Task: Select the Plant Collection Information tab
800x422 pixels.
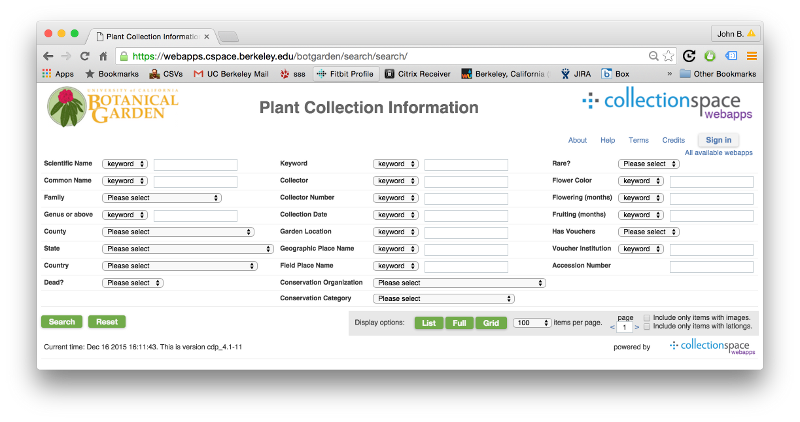Action: click(x=151, y=36)
